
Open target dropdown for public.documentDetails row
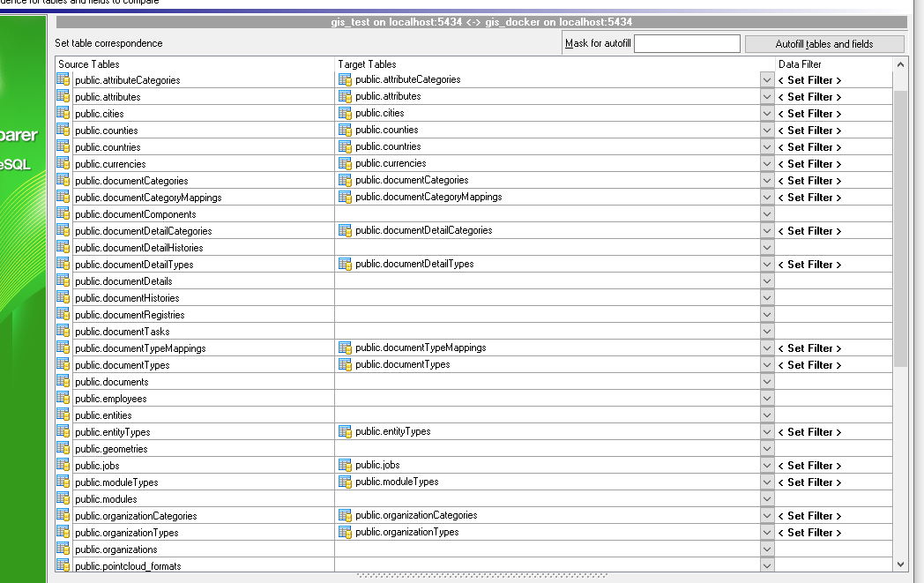(x=766, y=280)
